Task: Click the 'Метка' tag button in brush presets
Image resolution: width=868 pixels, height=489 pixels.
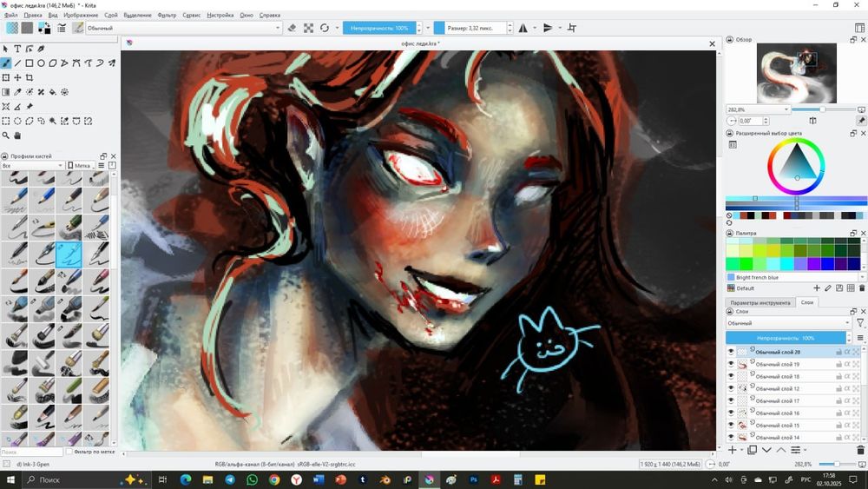Action: pos(81,166)
